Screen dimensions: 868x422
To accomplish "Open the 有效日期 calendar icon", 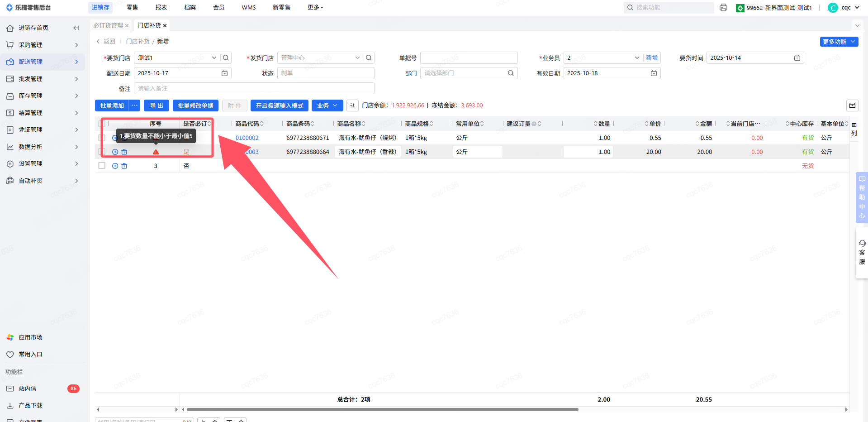I will [654, 73].
